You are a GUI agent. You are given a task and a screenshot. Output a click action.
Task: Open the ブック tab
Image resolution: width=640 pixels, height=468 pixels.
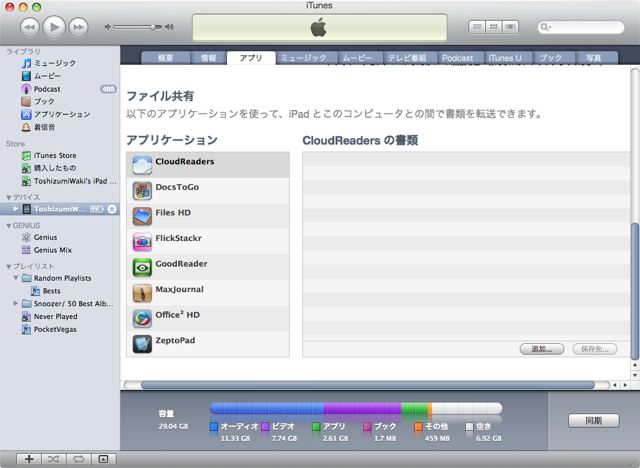point(551,58)
